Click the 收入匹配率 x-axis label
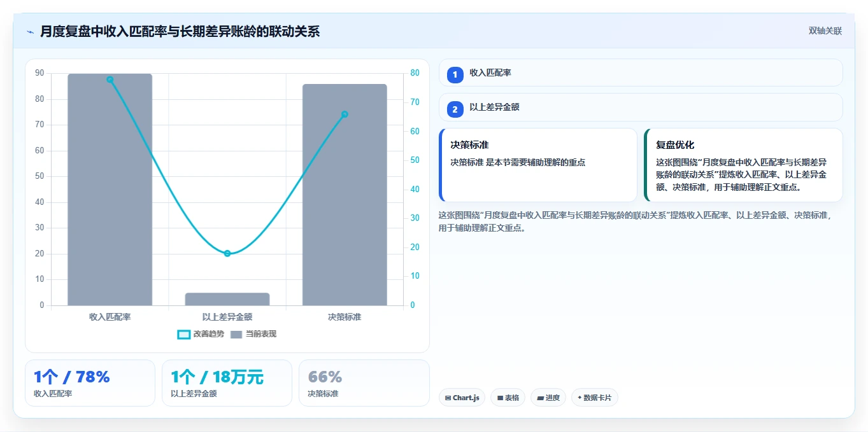Viewport: 868px width, 432px height. pos(110,317)
